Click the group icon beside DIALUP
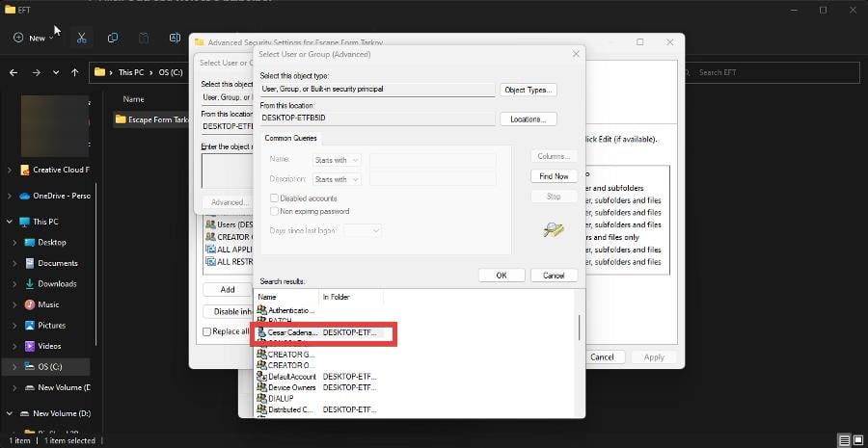868x448 pixels. coord(261,398)
